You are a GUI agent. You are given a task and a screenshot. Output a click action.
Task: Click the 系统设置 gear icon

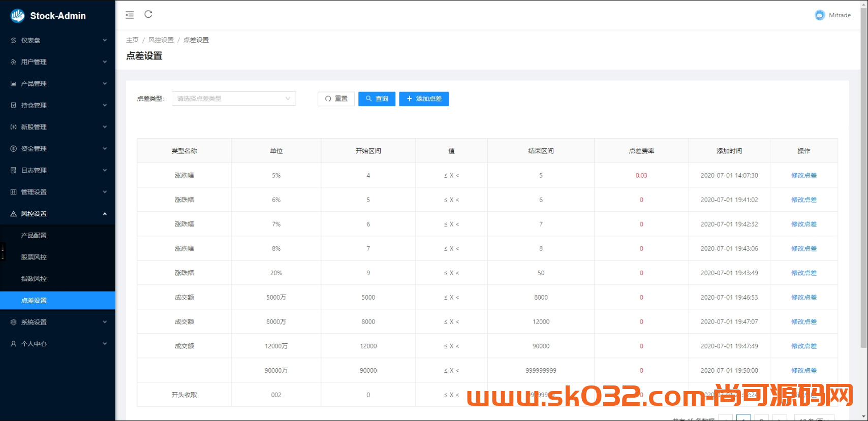13,322
